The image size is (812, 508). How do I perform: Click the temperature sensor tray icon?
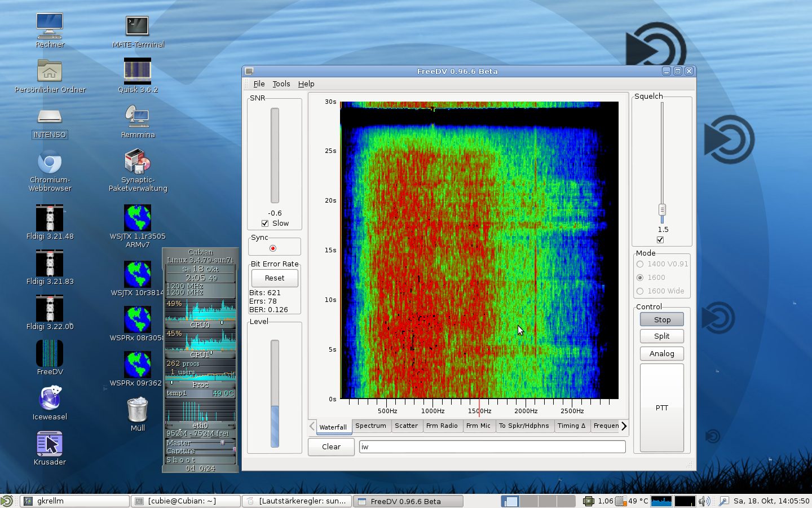621,501
